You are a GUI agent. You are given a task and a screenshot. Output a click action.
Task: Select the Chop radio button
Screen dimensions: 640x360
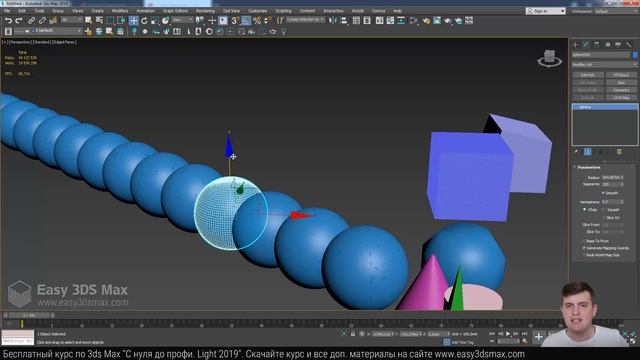point(584,210)
